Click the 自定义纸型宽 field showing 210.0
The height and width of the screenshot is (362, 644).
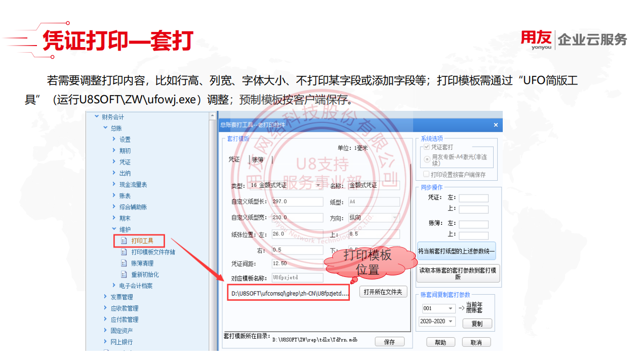click(297, 218)
